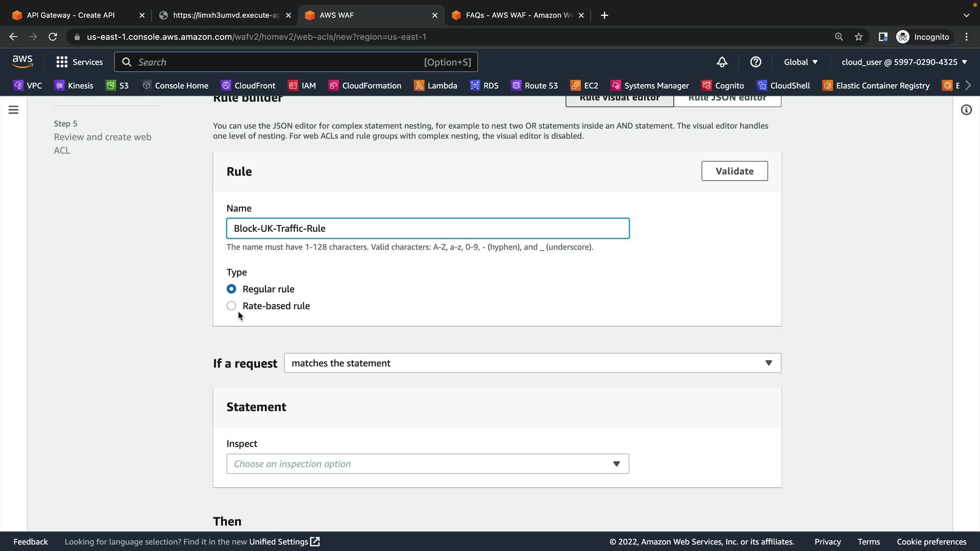Open the Inspect option dropdown

click(427, 464)
